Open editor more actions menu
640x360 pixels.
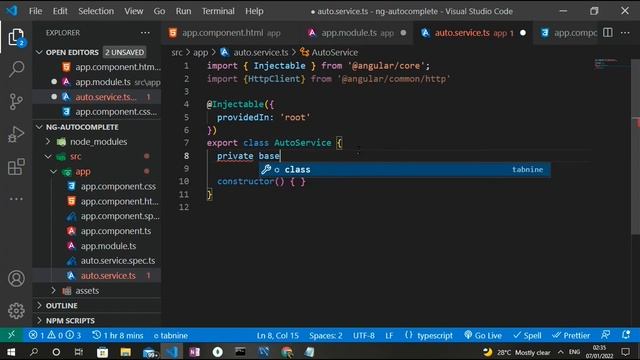pyautogui.click(x=625, y=33)
